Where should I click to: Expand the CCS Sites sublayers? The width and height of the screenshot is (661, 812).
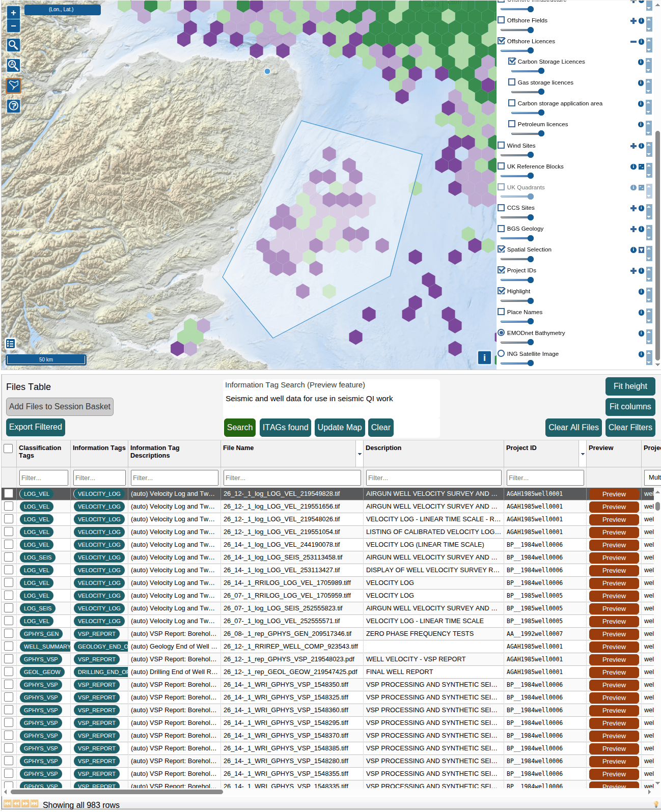(x=634, y=208)
